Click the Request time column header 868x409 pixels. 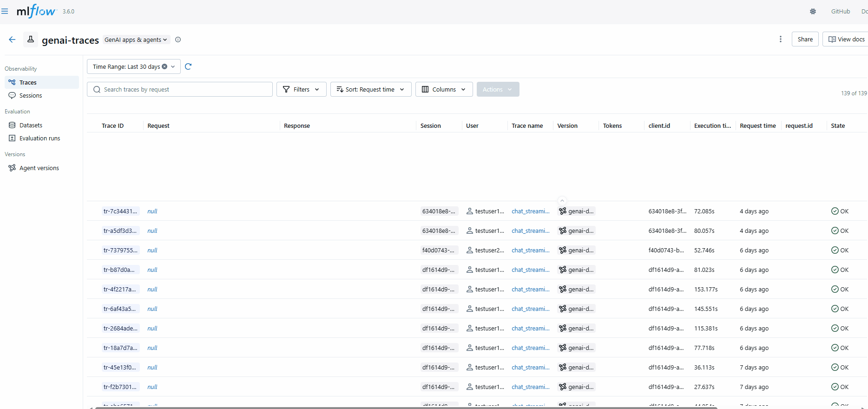[757, 125]
